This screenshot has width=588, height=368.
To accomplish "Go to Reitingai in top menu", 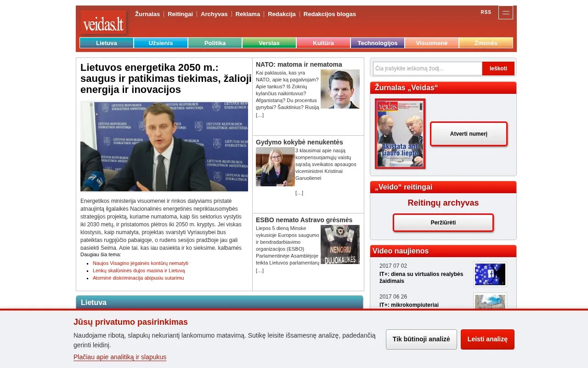I will coord(180,14).
